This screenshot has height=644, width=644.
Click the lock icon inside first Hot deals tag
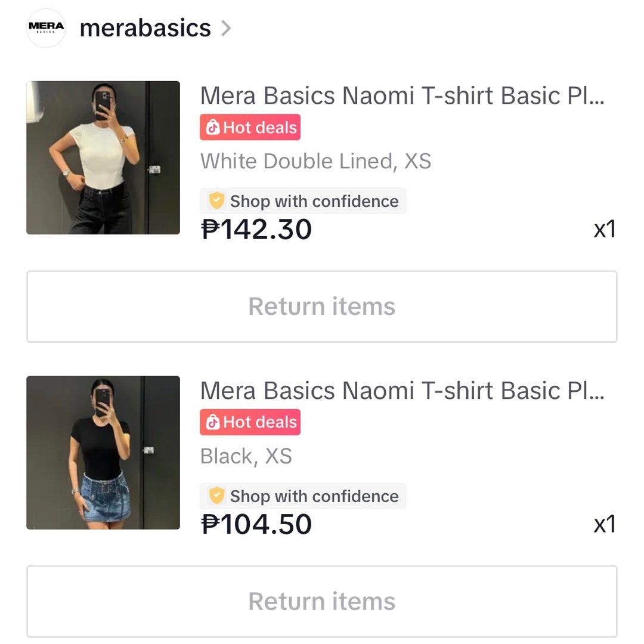pos(215,127)
